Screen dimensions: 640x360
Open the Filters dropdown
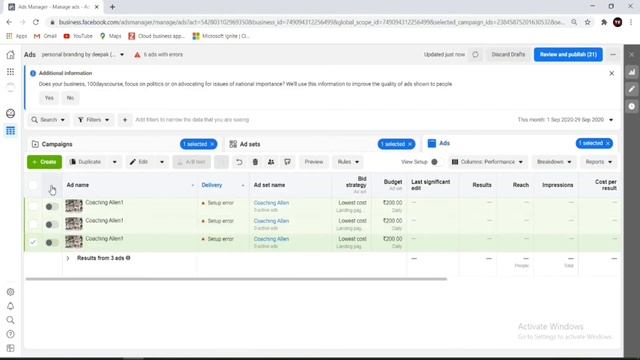(93, 120)
